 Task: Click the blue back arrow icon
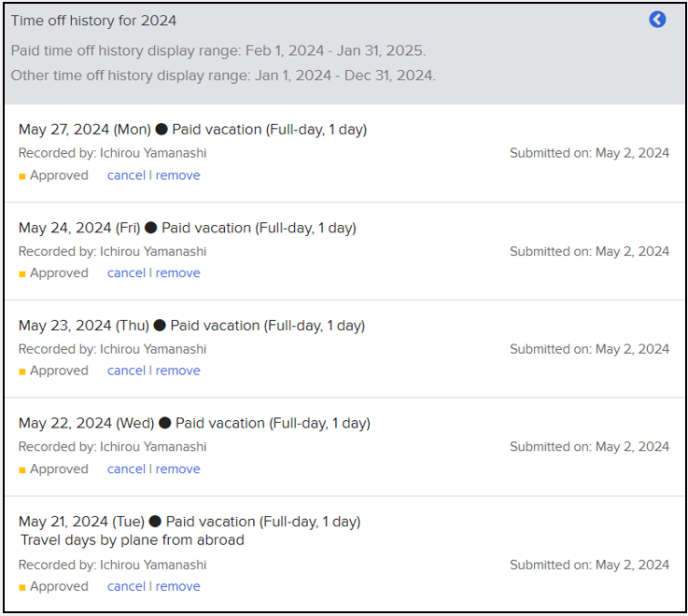coord(657,20)
